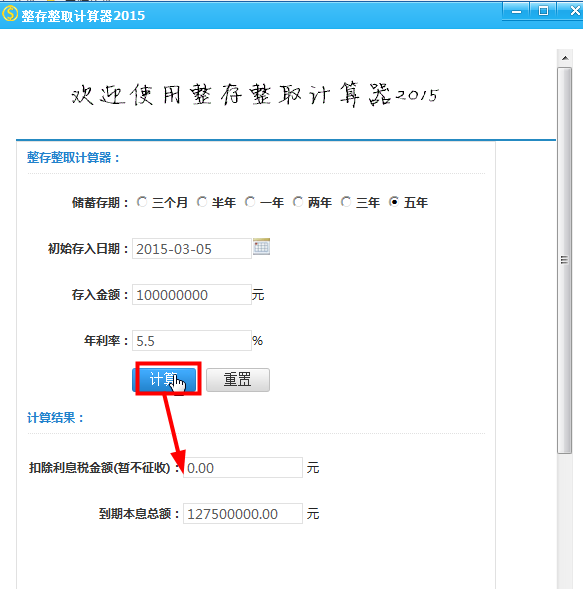The image size is (583, 589).
Task: Click the 扣除利息税金额 result field
Action: [x=243, y=468]
